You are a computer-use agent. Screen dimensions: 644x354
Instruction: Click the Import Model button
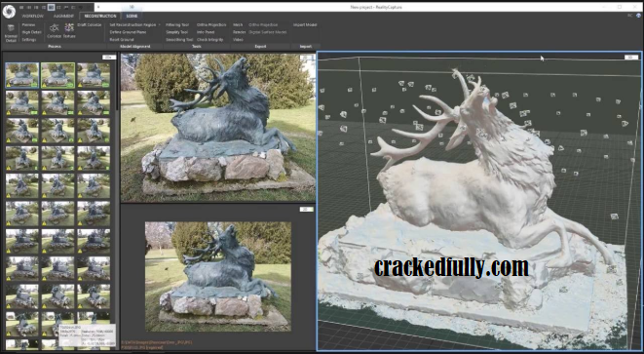pos(305,24)
